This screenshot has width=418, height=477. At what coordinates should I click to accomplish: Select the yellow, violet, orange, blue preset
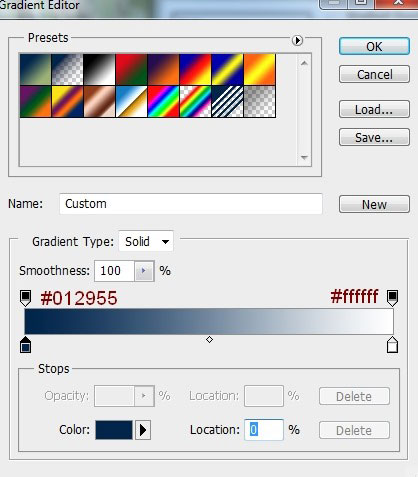67,102
